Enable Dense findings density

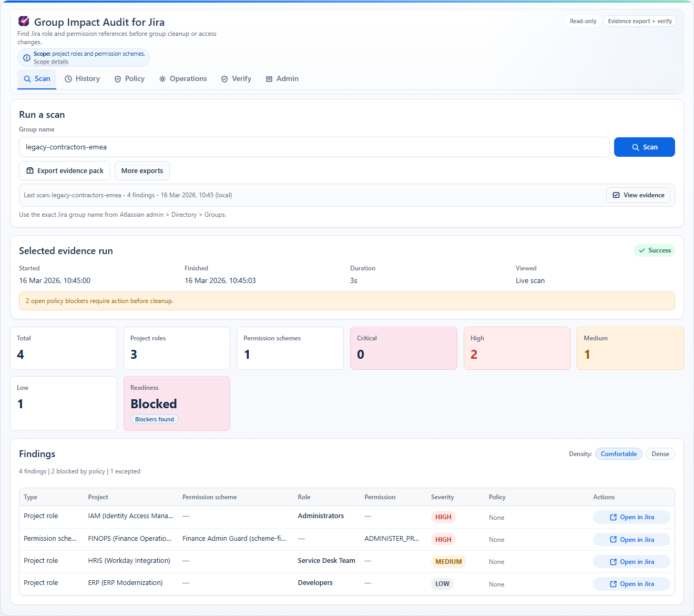click(660, 453)
